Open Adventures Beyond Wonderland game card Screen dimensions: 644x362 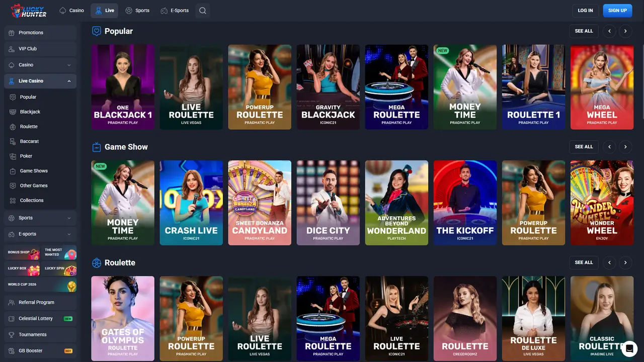pos(396,203)
